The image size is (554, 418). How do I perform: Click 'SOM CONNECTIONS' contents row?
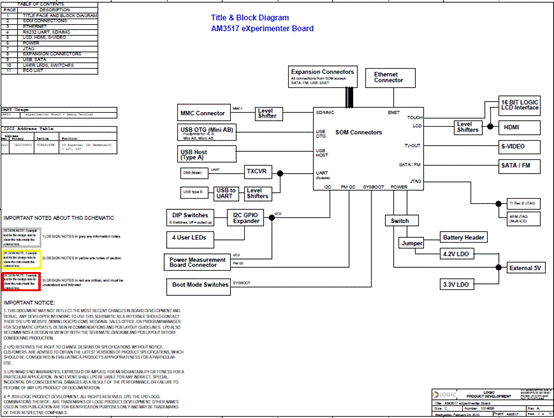point(49,21)
